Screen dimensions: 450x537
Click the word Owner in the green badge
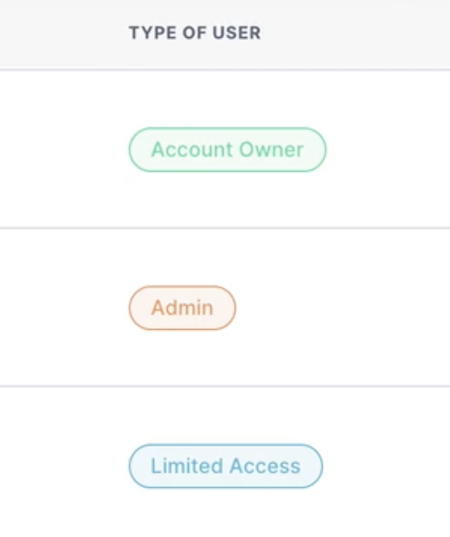click(271, 150)
